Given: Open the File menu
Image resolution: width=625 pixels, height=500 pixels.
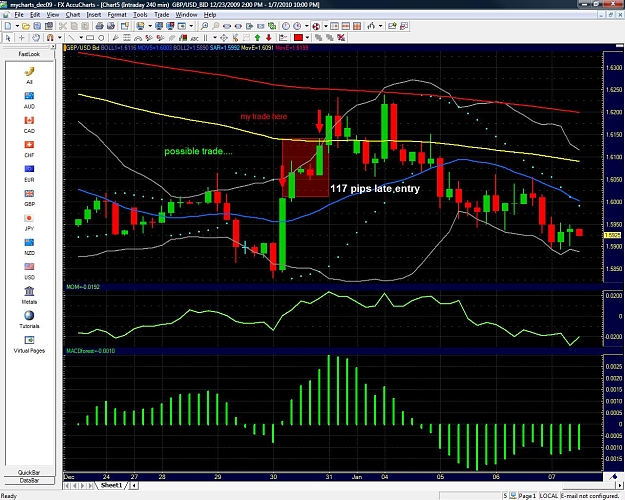Looking at the screenshot, I should click(19, 15).
